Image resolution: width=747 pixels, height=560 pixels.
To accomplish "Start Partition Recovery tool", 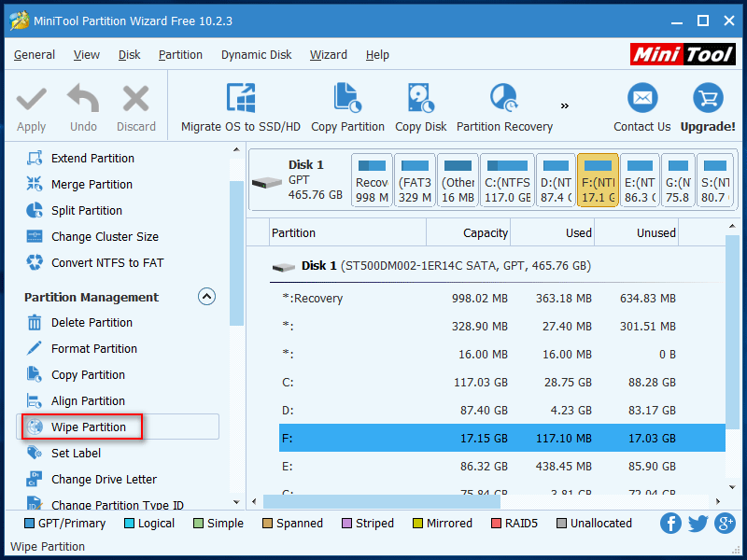I will [504, 98].
